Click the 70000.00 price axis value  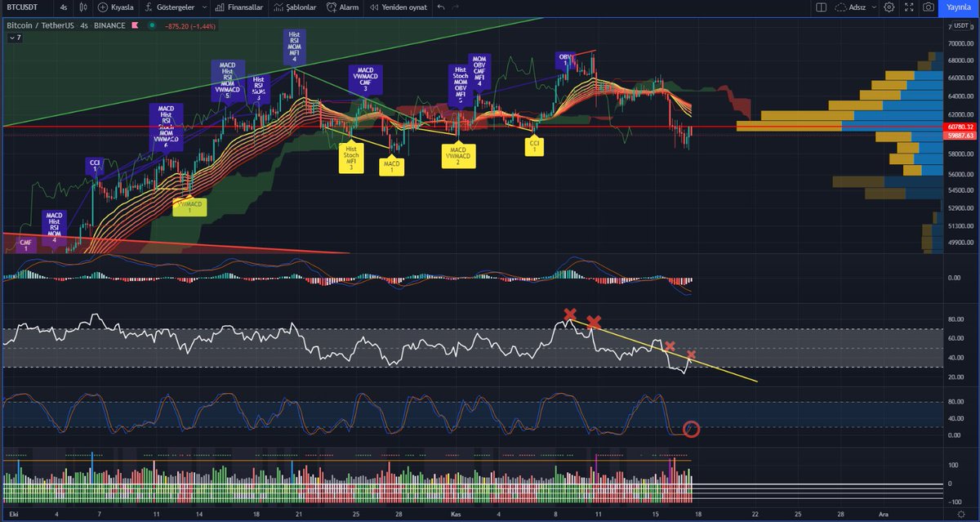tap(960, 43)
